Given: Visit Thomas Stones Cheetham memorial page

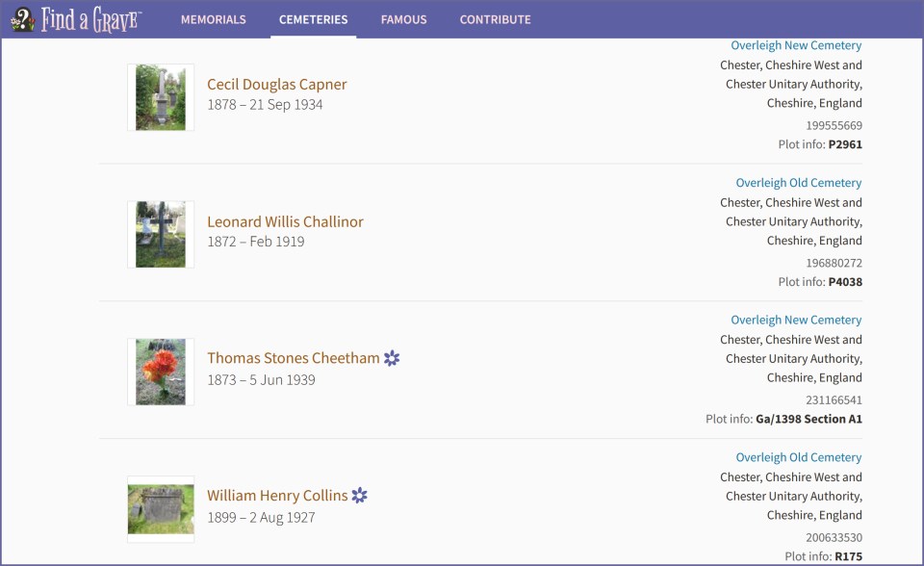Looking at the screenshot, I should coord(294,358).
